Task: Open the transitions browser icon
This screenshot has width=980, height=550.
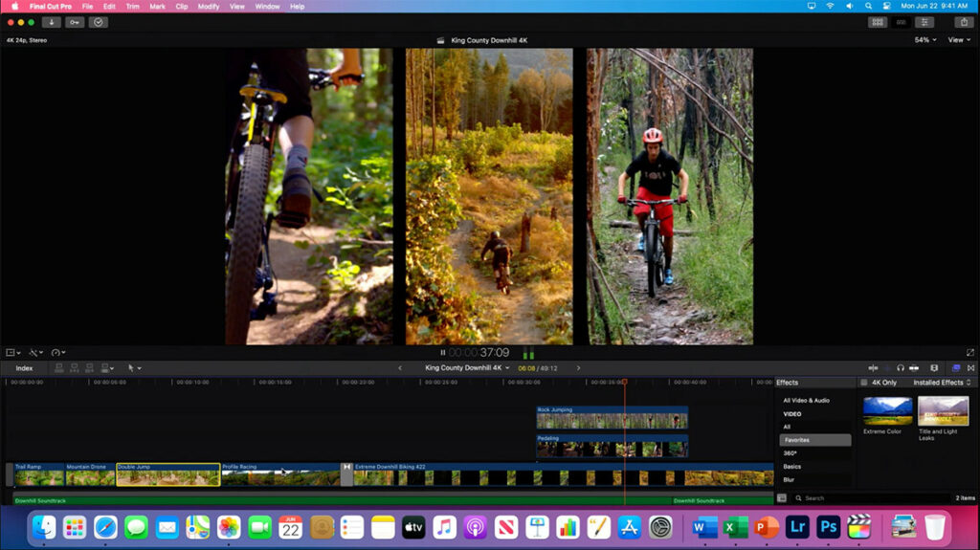Action: [970, 368]
